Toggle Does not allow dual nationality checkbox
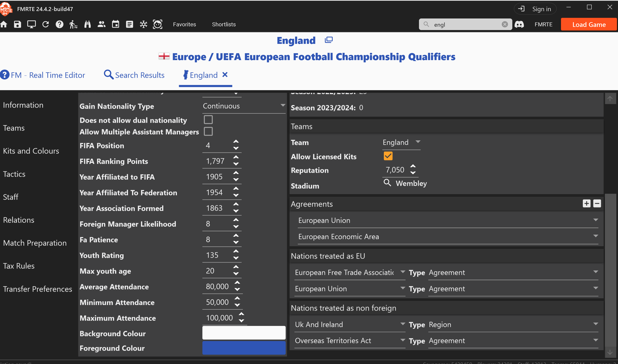This screenshot has height=364, width=618. click(208, 120)
